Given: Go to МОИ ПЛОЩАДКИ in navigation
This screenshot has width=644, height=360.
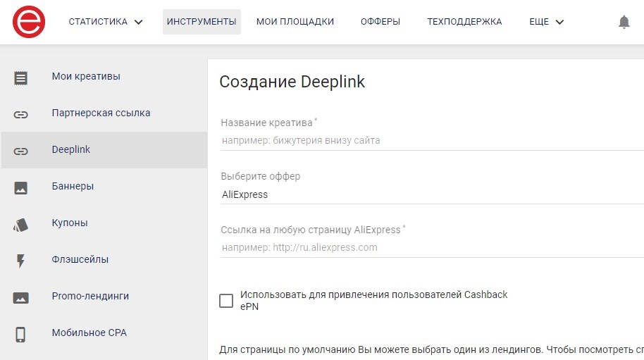Looking at the screenshot, I should coord(295,22).
